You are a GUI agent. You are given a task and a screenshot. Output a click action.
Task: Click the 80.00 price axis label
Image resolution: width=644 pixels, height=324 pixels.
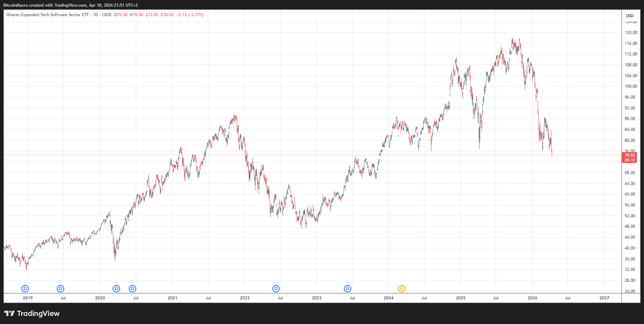click(x=630, y=141)
